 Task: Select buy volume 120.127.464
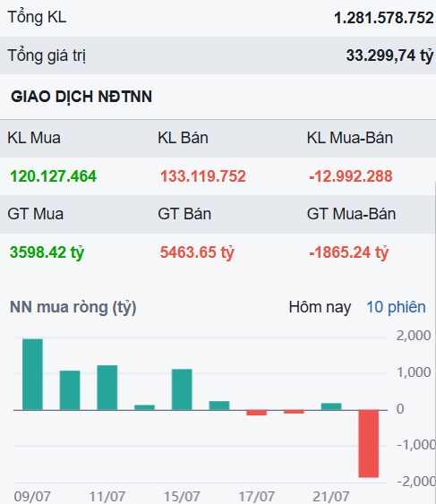click(53, 176)
